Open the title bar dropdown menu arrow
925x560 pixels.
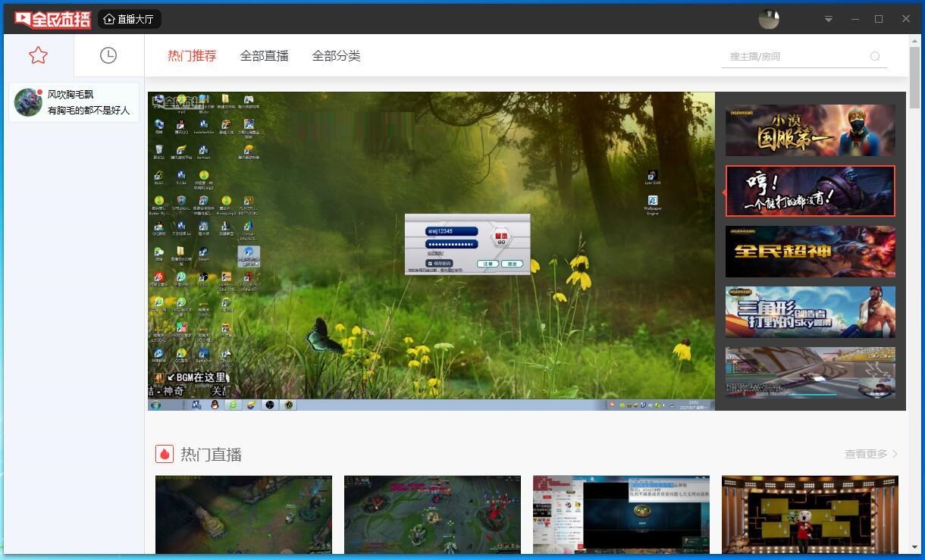click(x=829, y=19)
